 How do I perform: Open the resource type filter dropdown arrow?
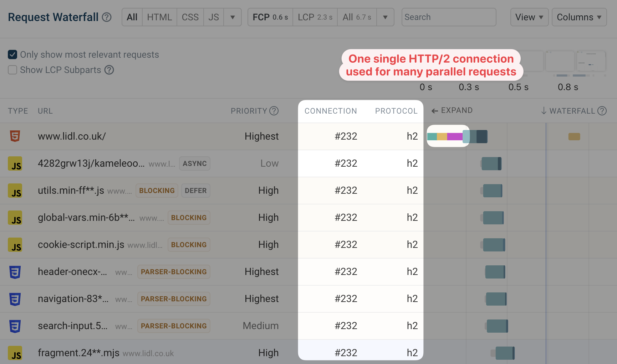point(233,17)
